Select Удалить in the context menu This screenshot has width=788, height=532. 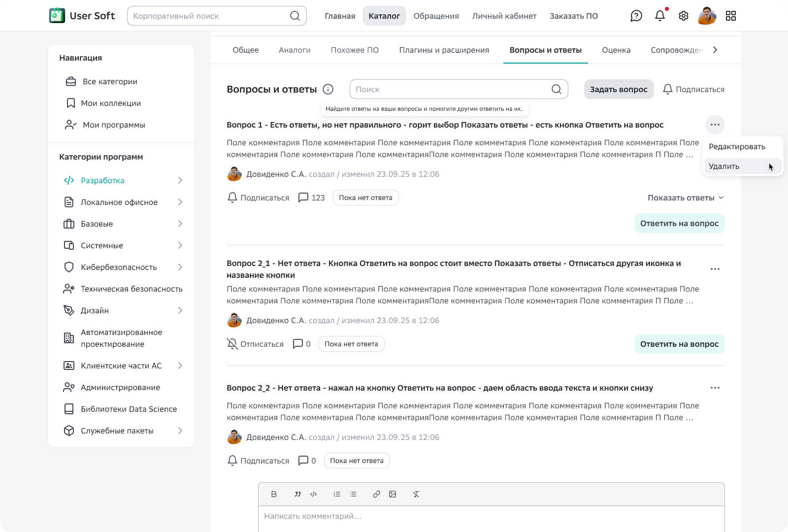tap(723, 166)
